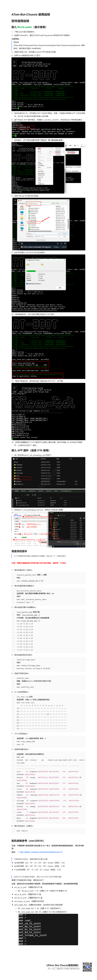Click the example 'msh >get_distance_sensor_data'
The width and height of the screenshot is (97, 980).
(32, 599)
